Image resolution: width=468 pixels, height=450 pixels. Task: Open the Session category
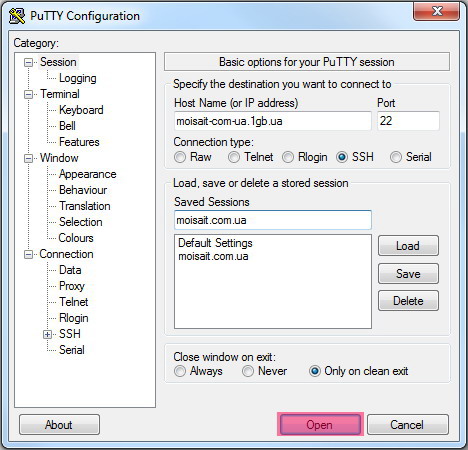[x=58, y=62]
